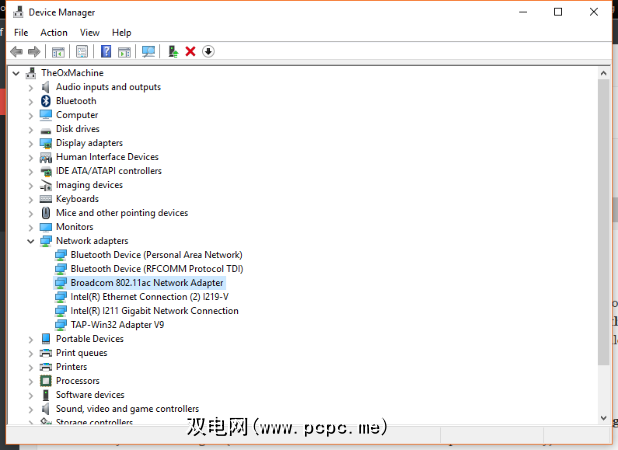Expand the Monitors node
The image size is (618, 450).
31,227
